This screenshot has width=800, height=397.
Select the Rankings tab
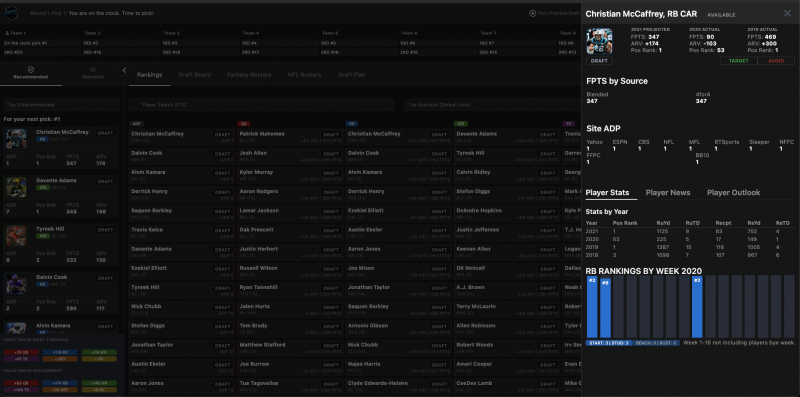149,75
